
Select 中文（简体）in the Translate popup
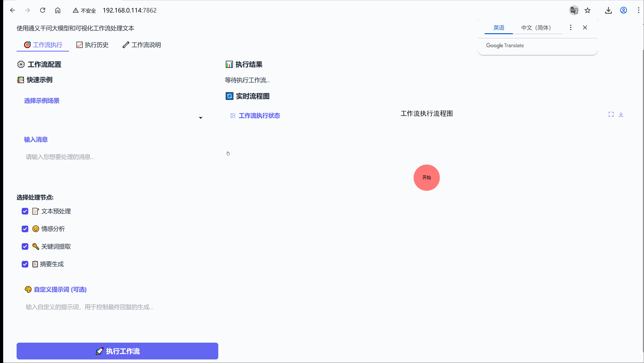pyautogui.click(x=536, y=27)
